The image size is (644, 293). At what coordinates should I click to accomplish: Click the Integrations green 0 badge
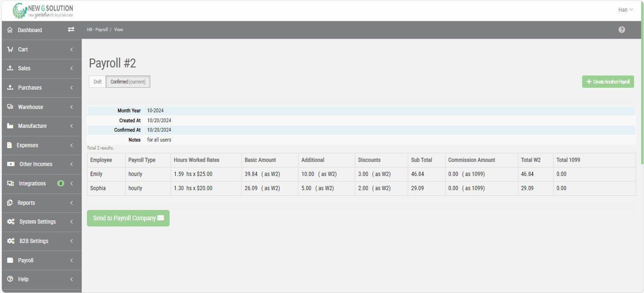[60, 184]
